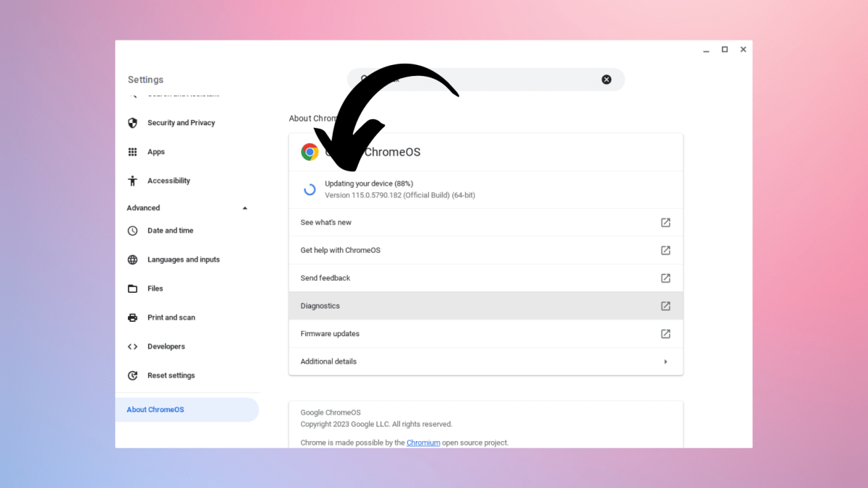The image size is (868, 488).
Task: Click the update progress spinner
Action: pyautogui.click(x=310, y=189)
